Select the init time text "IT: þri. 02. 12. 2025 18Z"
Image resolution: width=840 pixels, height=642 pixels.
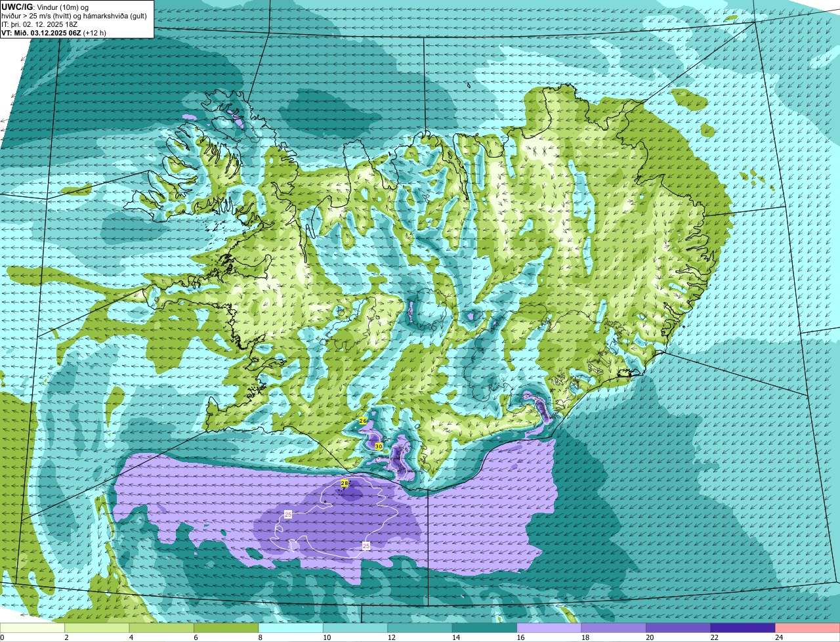pyautogui.click(x=40, y=24)
